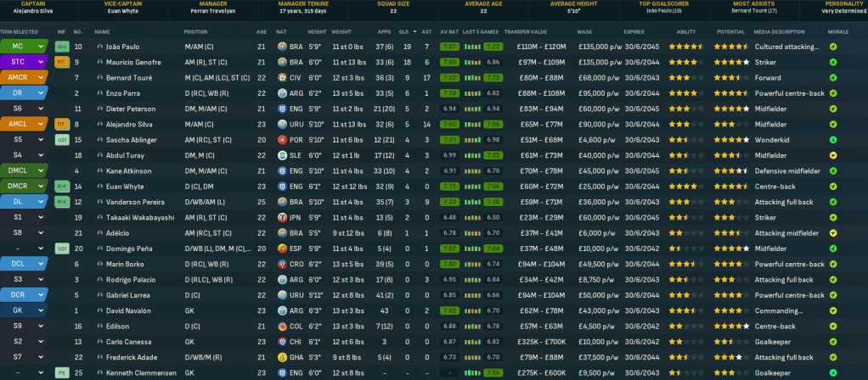The width and height of the screenshot is (868, 380).
Task: Click Takaaki Wakabayashi's Japan flag icon
Action: (x=282, y=217)
